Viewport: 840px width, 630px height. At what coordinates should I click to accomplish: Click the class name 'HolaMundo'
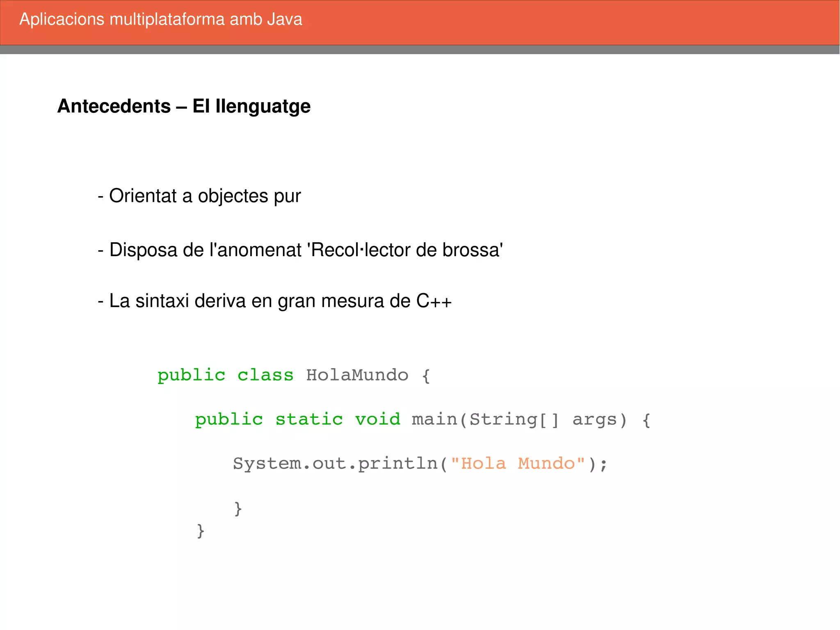point(357,375)
